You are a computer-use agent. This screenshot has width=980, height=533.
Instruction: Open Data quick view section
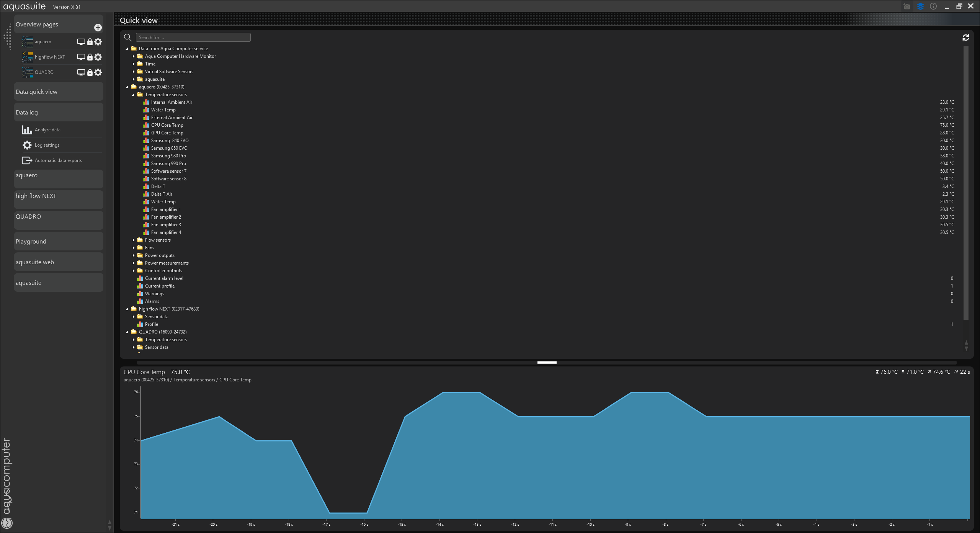59,92
